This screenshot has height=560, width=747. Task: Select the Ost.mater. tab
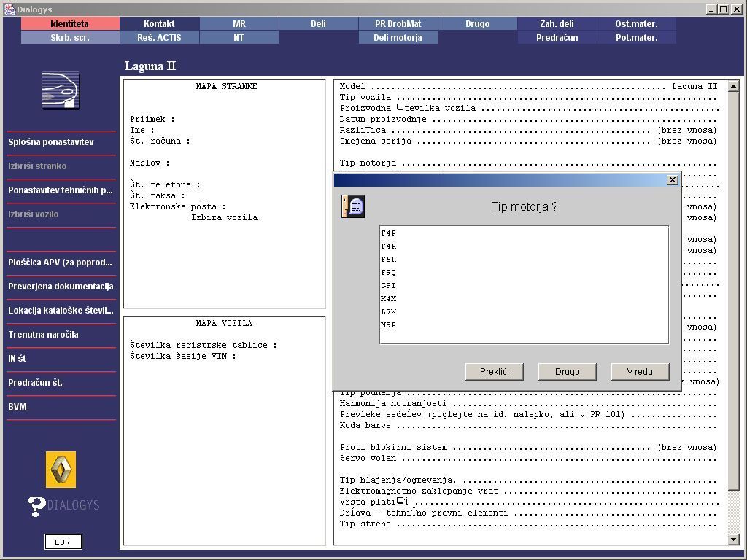point(636,23)
